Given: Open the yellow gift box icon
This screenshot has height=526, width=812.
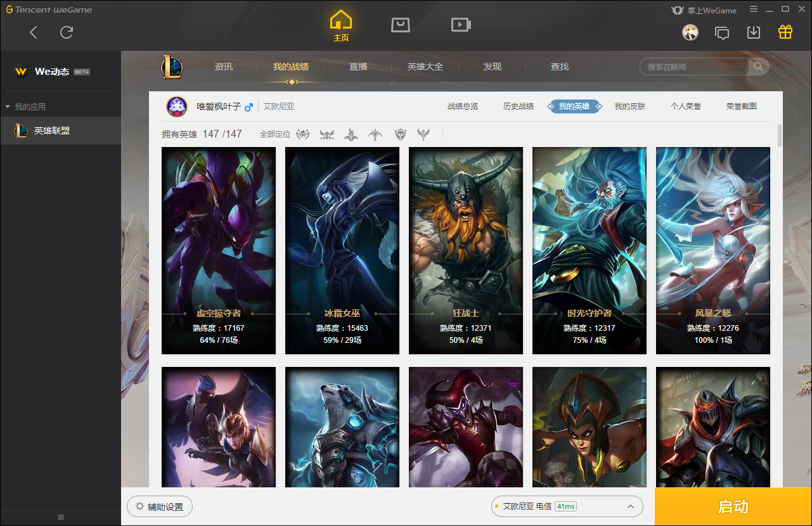Looking at the screenshot, I should tap(785, 32).
